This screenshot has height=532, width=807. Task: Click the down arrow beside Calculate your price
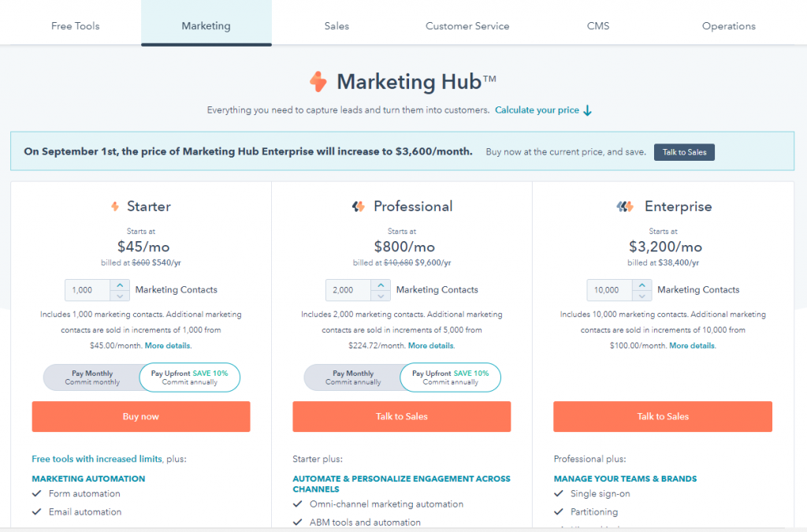pos(588,110)
